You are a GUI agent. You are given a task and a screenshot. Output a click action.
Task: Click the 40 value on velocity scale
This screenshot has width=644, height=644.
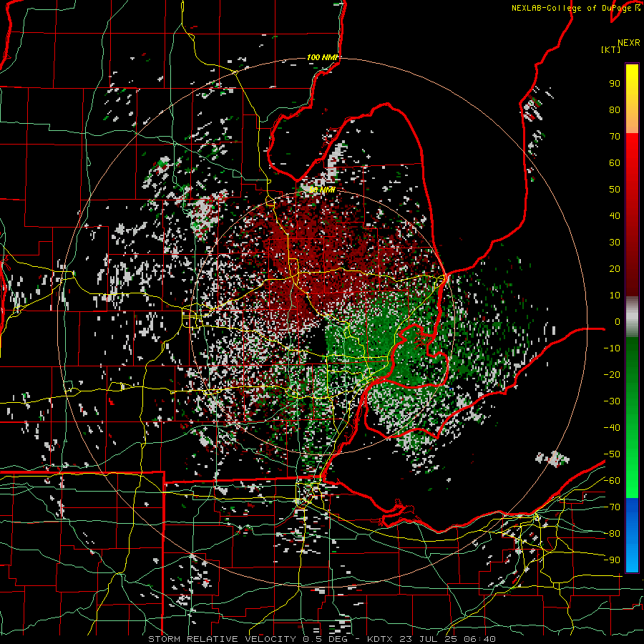coord(615,216)
